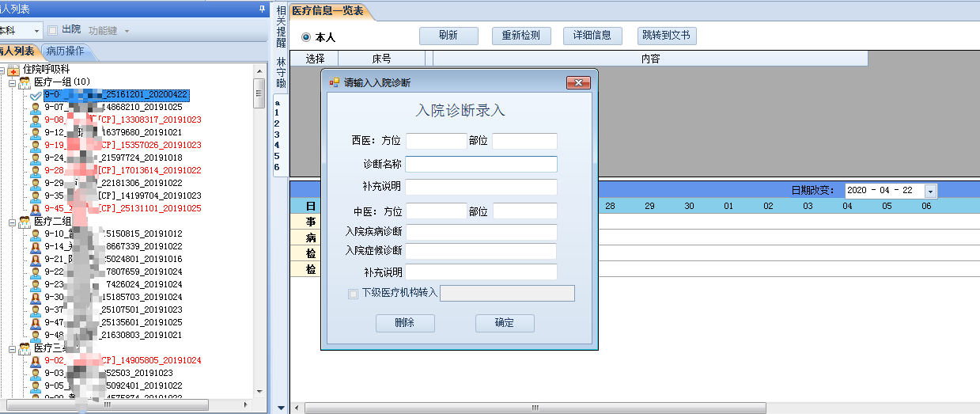
Task: Collapse the 住院呼吸科 tree node
Action: click(x=2, y=70)
